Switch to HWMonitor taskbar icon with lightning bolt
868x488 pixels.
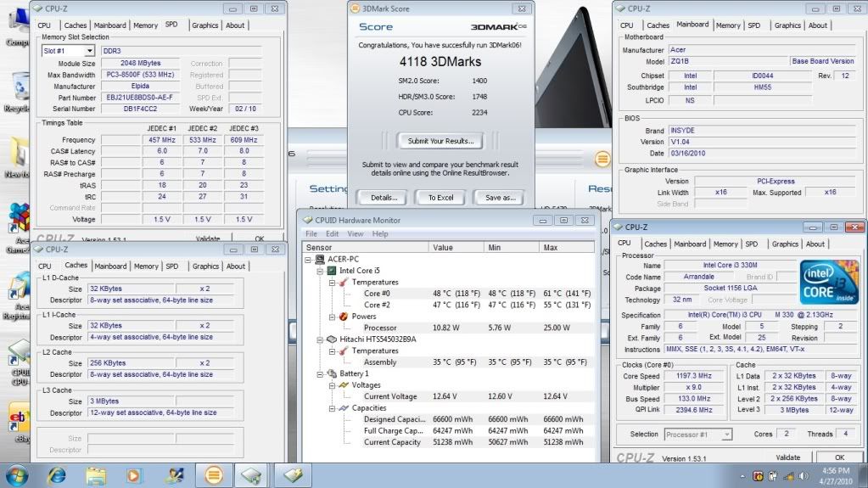click(x=293, y=475)
